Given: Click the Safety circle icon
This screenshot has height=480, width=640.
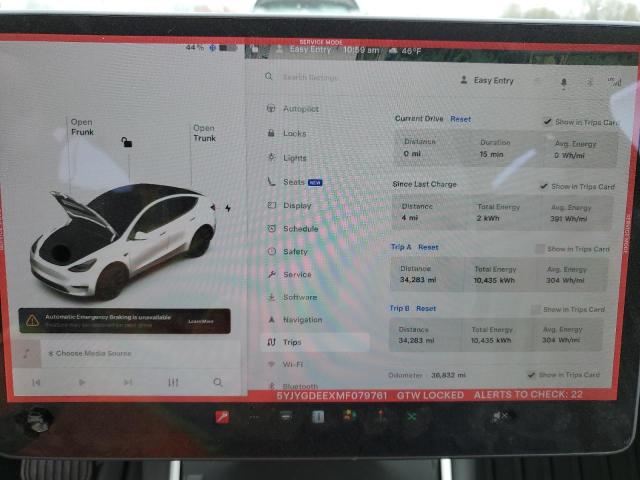Looking at the screenshot, I should click(x=272, y=251).
